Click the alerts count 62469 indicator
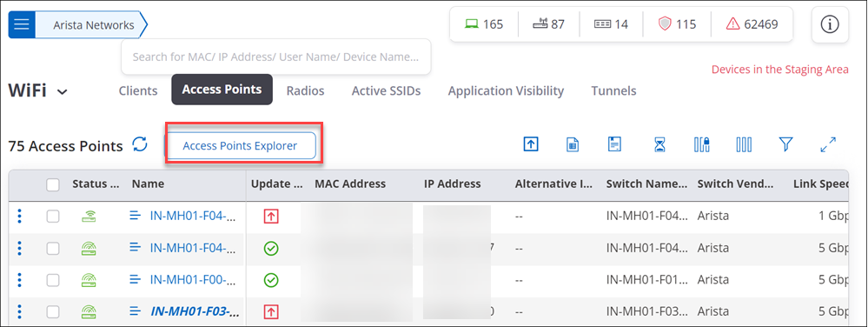The height and width of the screenshot is (327, 868). 752,24
